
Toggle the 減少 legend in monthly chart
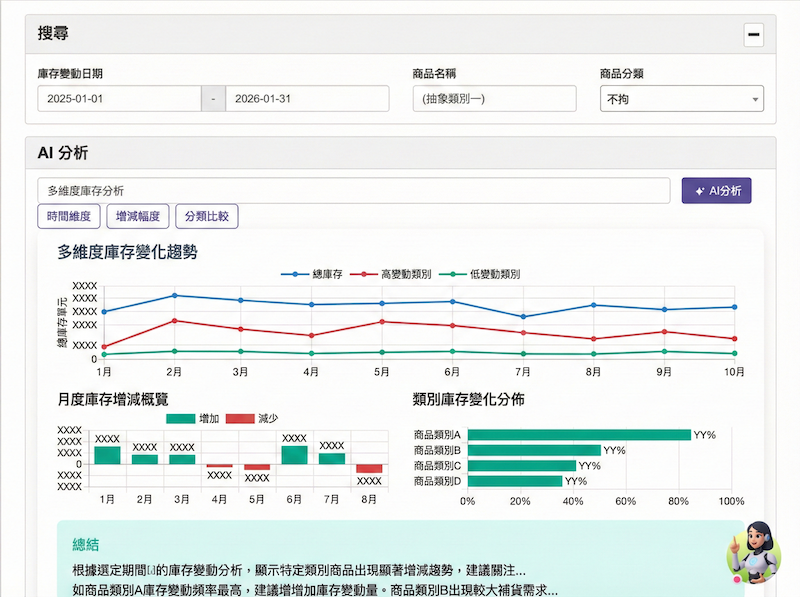click(x=250, y=420)
